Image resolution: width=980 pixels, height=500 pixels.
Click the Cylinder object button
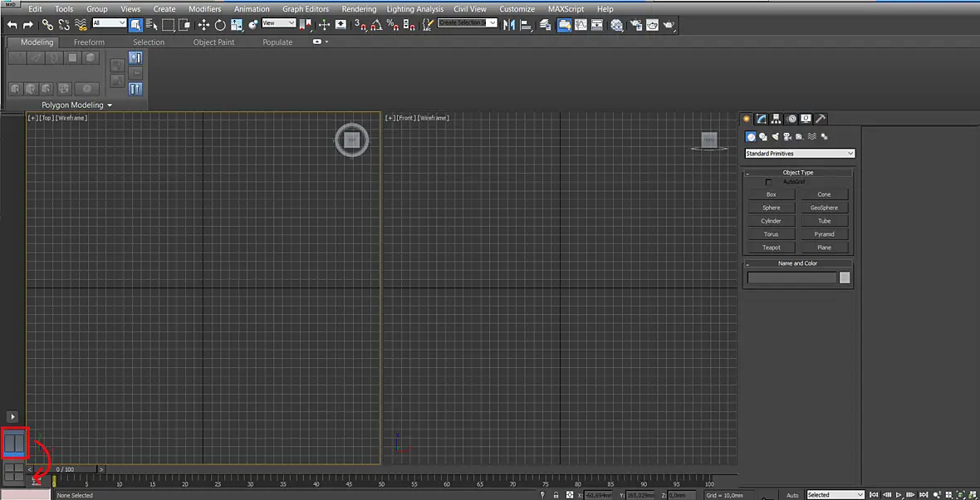coord(772,221)
